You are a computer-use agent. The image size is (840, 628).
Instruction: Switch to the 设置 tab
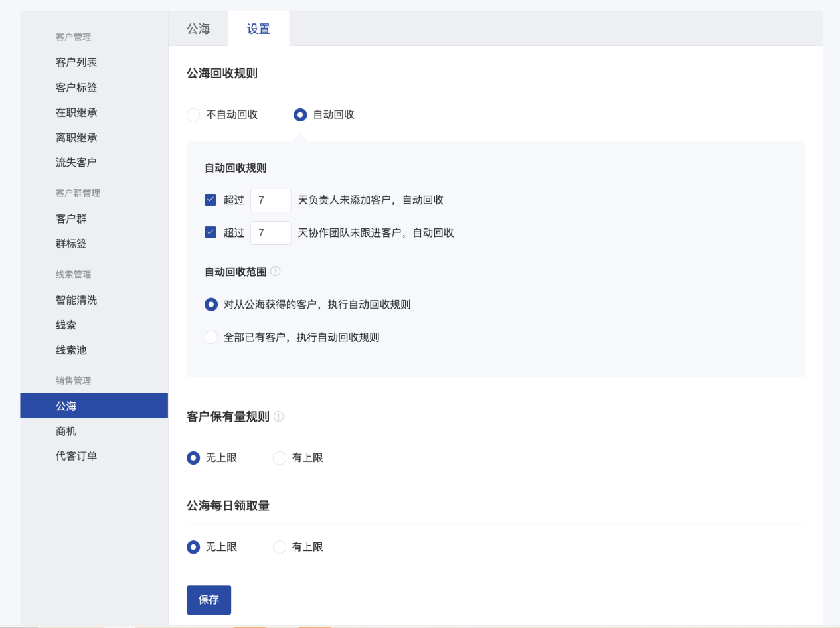pyautogui.click(x=258, y=29)
